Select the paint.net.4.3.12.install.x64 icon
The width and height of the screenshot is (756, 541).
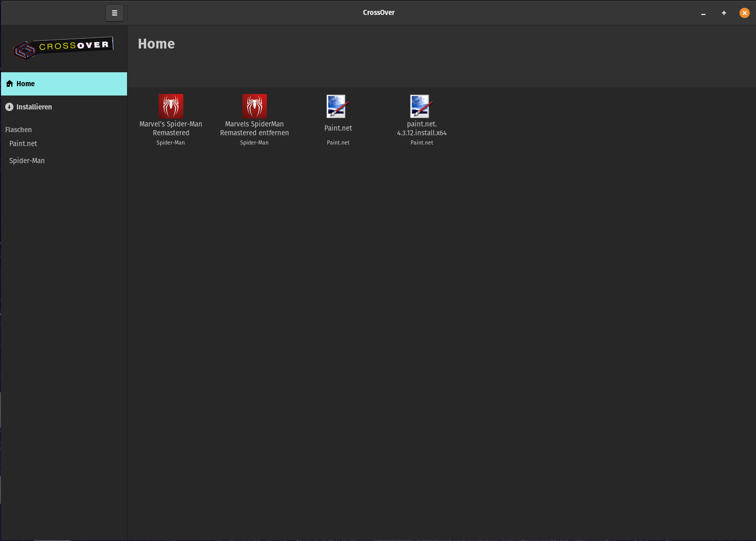422,106
